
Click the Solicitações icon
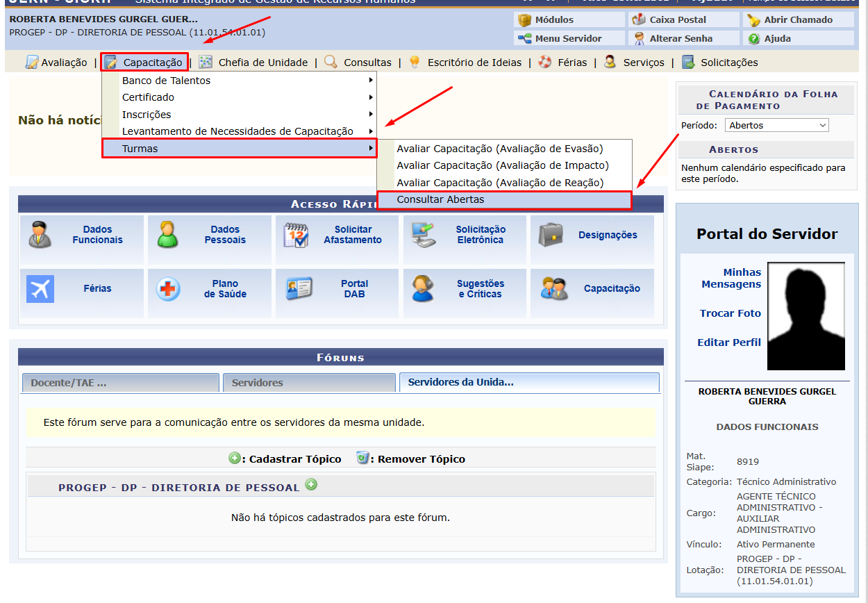pos(688,63)
